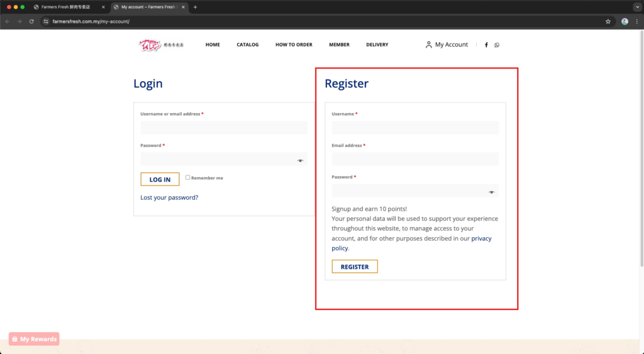Open a new browser tab

pyautogui.click(x=195, y=7)
